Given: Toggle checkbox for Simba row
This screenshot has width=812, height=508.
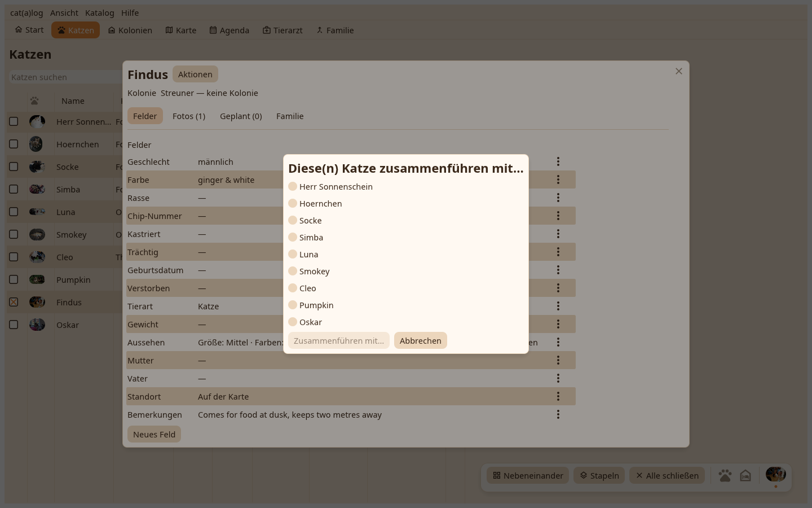Looking at the screenshot, I should (14, 189).
